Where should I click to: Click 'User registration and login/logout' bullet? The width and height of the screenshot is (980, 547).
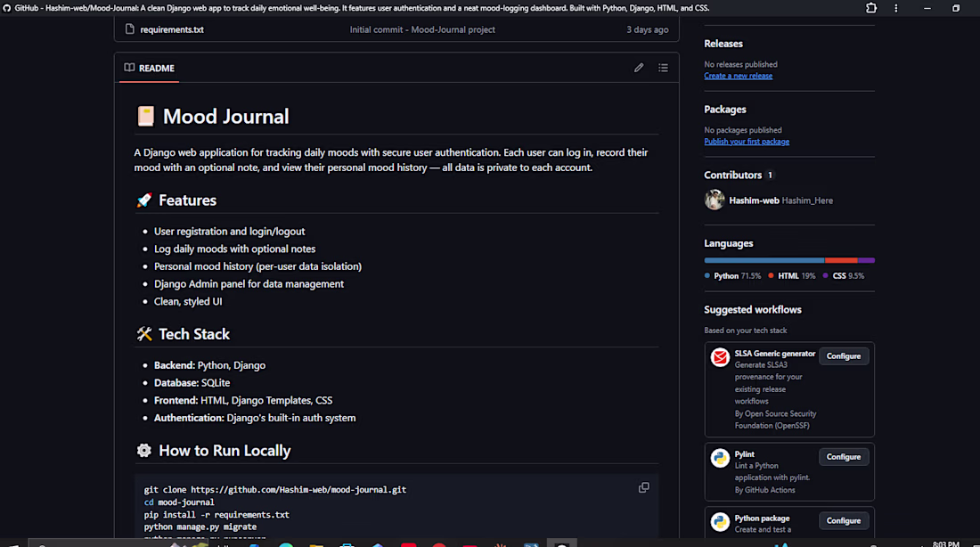point(229,232)
